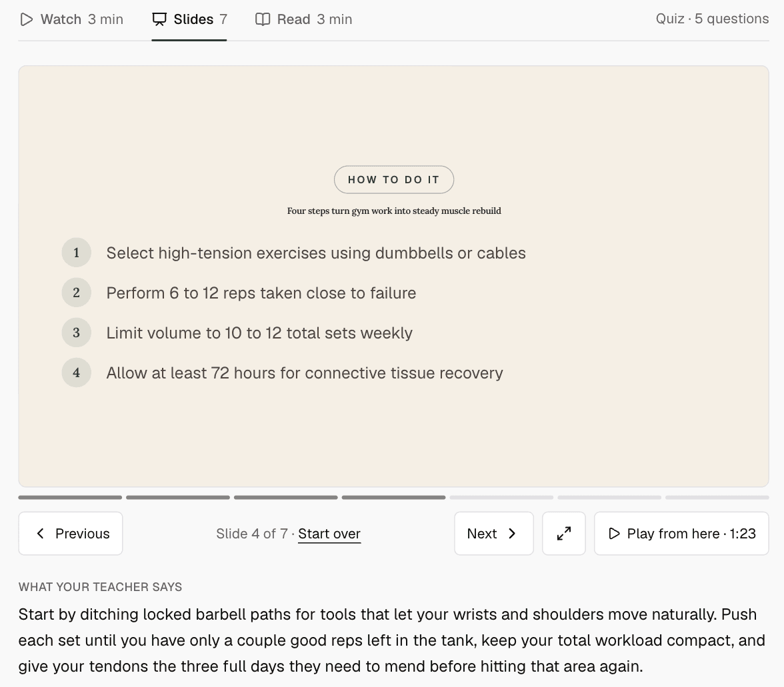The width and height of the screenshot is (784, 687).
Task: Switch to the Watch tab
Action: coord(71,19)
